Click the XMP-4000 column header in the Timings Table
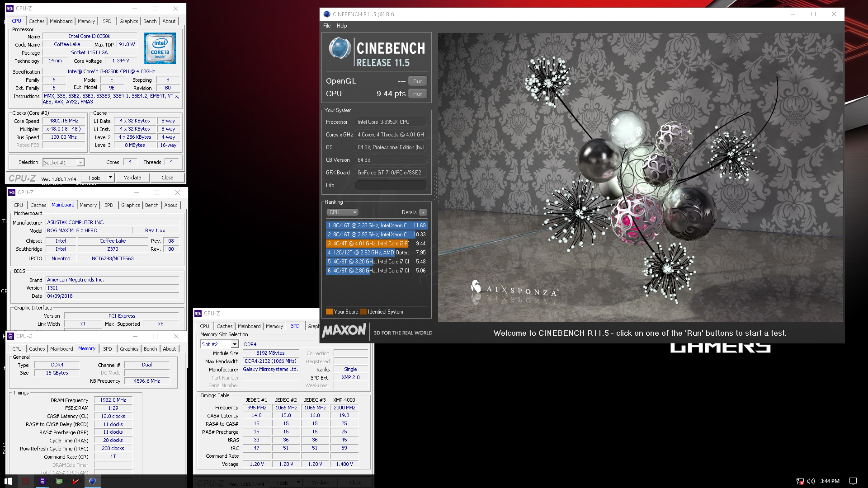Screen dimensions: 868x488 [x=344, y=400]
